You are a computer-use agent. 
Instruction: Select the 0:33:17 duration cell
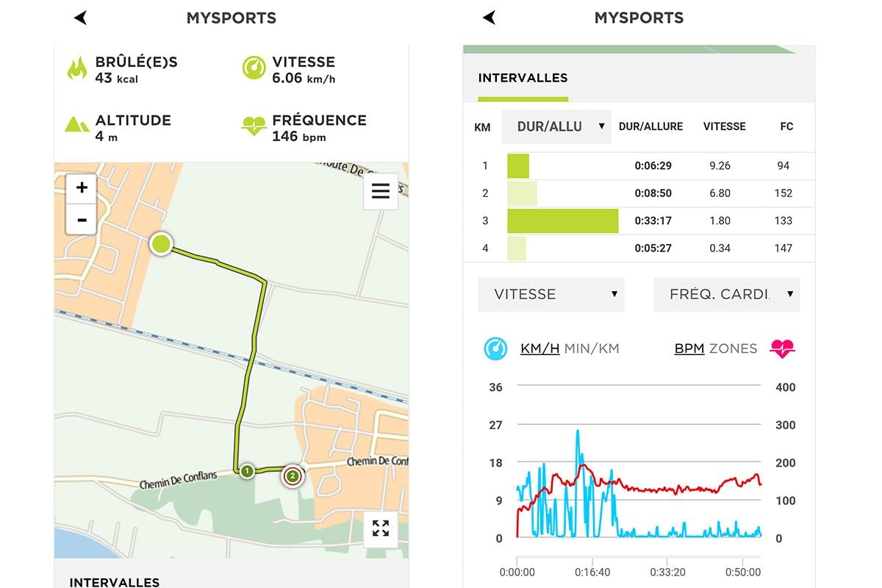653,220
